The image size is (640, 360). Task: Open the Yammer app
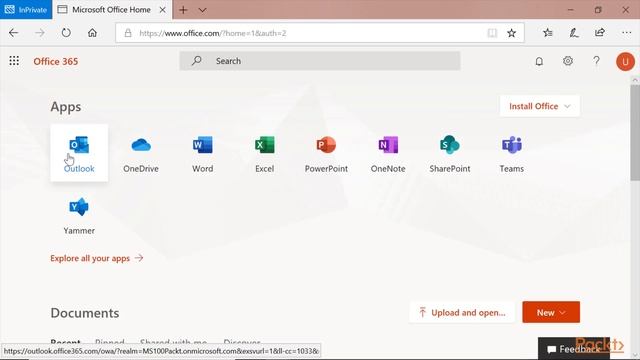coord(79,216)
